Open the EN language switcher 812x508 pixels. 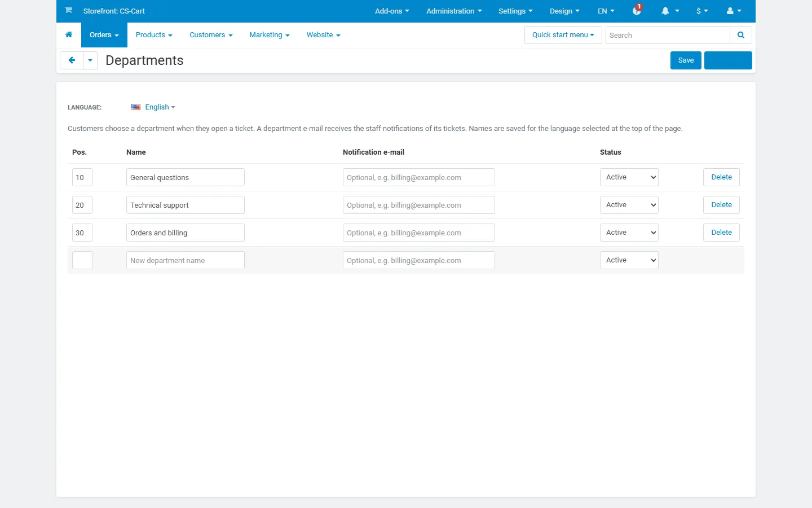coord(606,11)
